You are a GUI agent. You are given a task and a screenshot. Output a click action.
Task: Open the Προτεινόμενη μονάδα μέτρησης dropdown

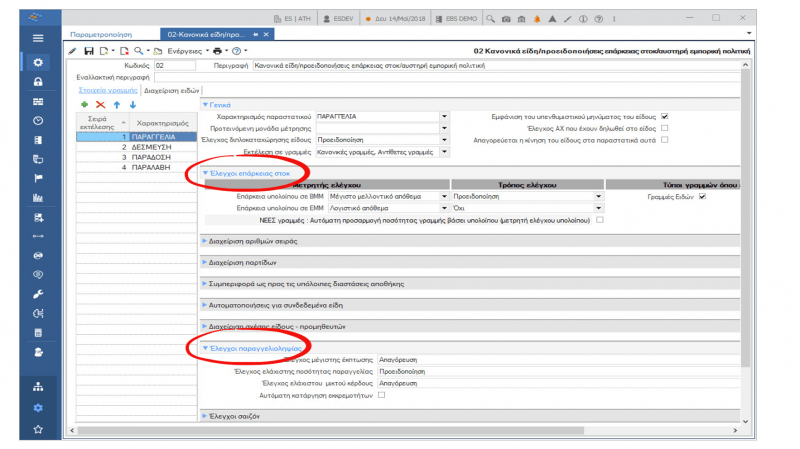(x=444, y=128)
